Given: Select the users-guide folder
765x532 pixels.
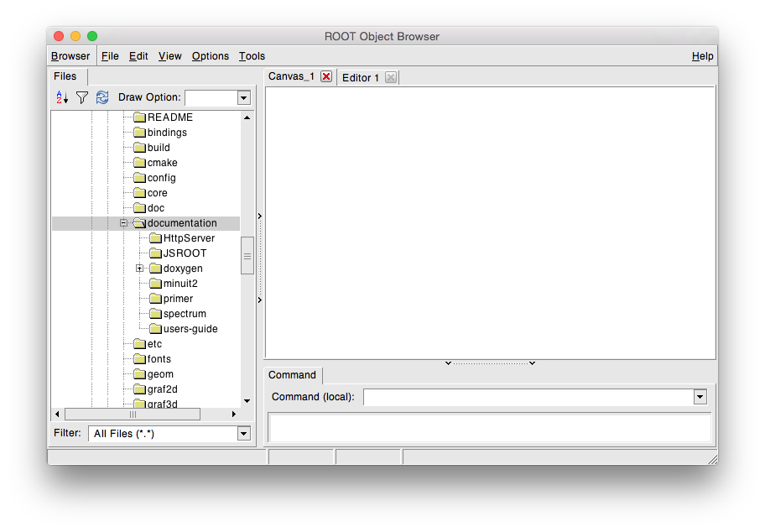Looking at the screenshot, I should (x=190, y=329).
